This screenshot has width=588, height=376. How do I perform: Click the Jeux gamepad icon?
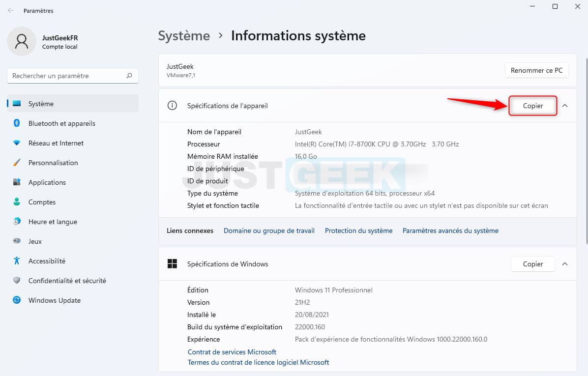coord(17,241)
